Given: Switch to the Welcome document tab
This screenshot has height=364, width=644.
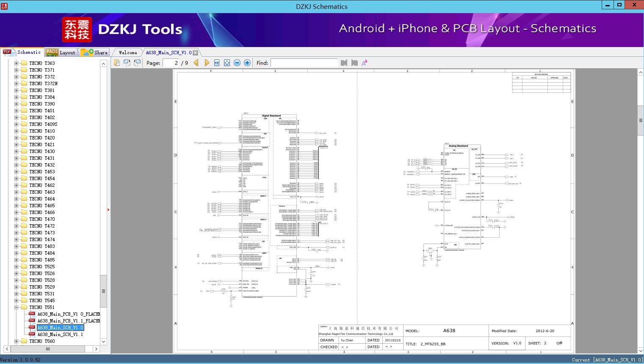Looking at the screenshot, I should 128,53.
